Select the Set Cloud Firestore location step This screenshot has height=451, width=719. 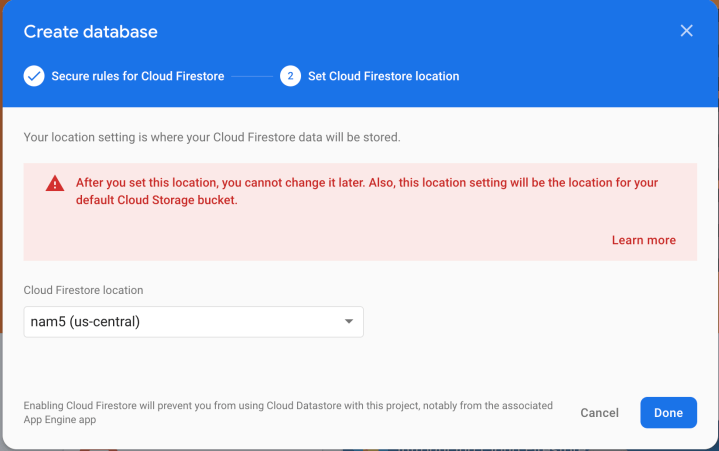(x=383, y=76)
